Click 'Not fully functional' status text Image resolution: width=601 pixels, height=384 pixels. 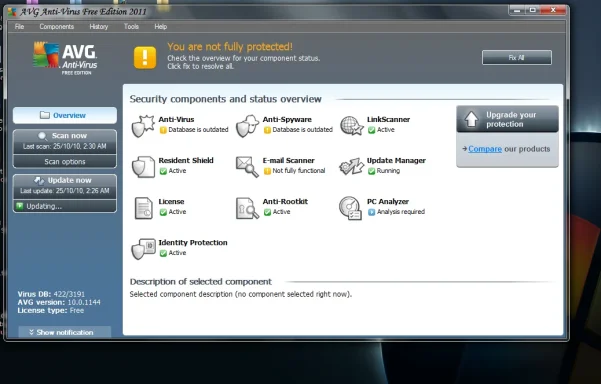[x=299, y=171]
